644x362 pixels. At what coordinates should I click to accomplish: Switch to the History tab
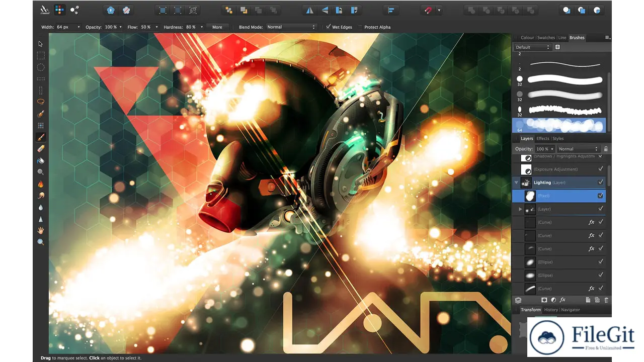[x=551, y=310]
